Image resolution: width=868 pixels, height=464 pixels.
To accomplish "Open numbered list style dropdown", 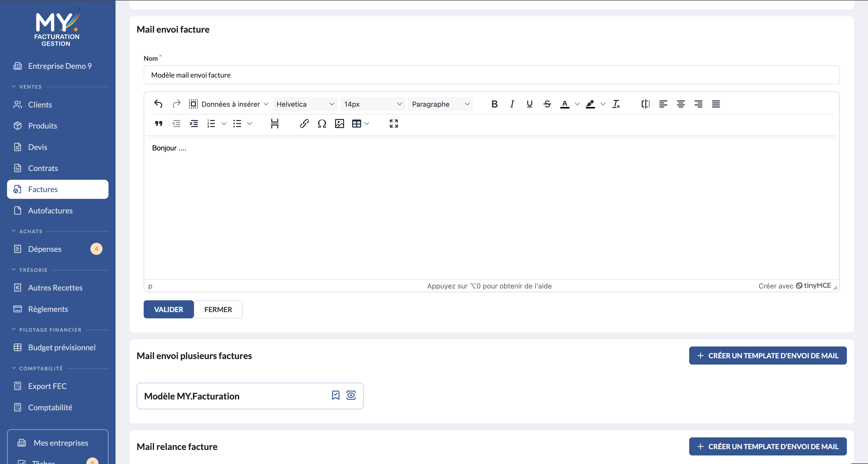I will 224,124.
